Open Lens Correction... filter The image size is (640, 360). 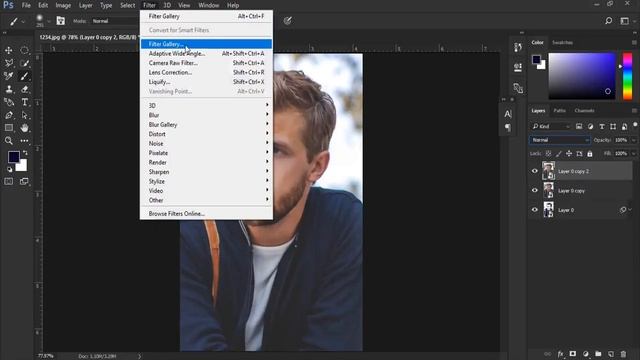(x=207, y=72)
